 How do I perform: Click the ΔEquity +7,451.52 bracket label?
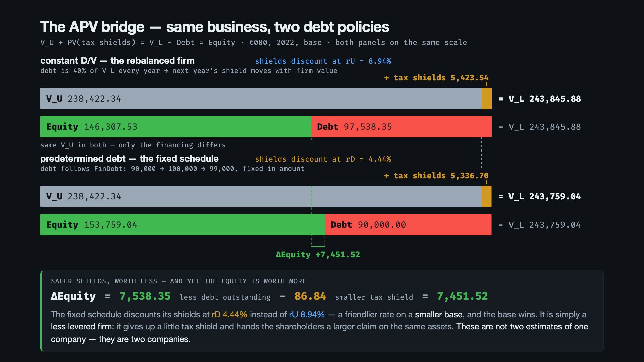pyautogui.click(x=318, y=255)
